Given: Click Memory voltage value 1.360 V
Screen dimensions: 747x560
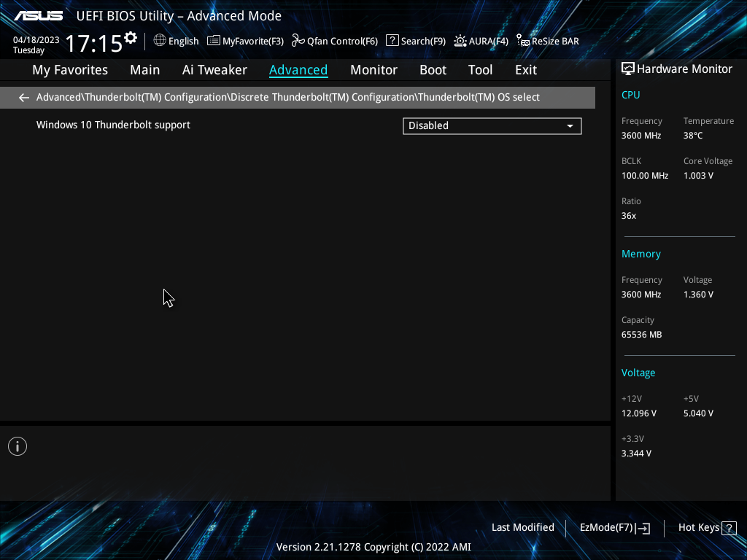Looking at the screenshot, I should tap(698, 295).
